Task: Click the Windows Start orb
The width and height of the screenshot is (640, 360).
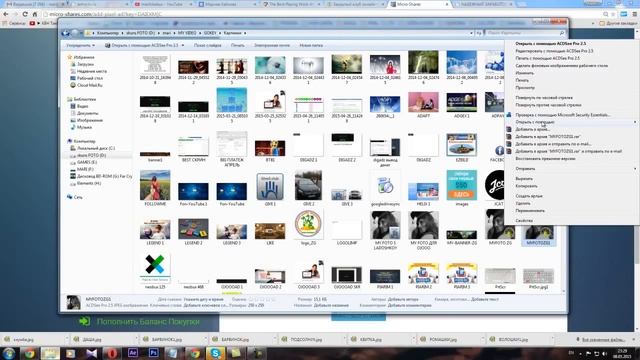Action: [x=9, y=353]
